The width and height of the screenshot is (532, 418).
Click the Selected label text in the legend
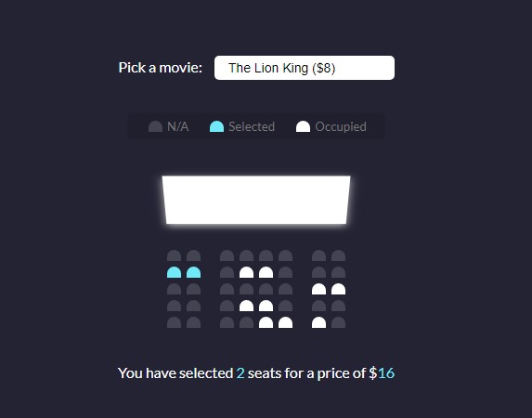(x=252, y=126)
